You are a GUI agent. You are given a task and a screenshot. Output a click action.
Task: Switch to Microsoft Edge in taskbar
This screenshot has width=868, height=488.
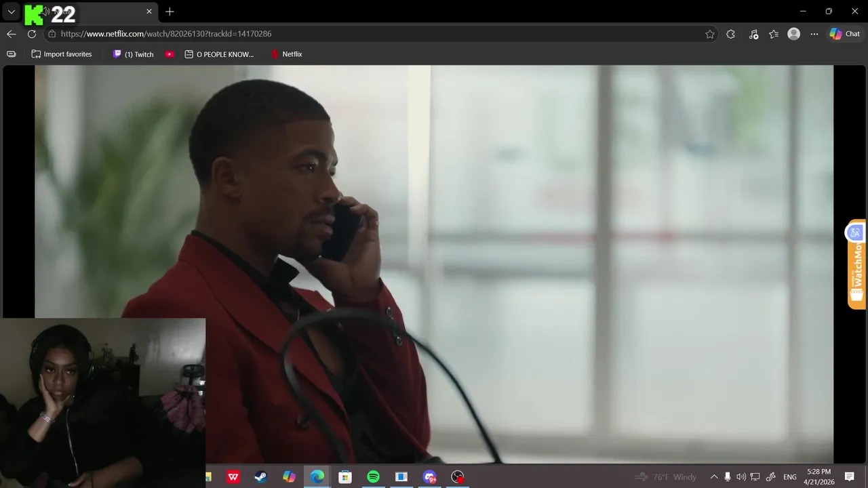click(x=317, y=477)
